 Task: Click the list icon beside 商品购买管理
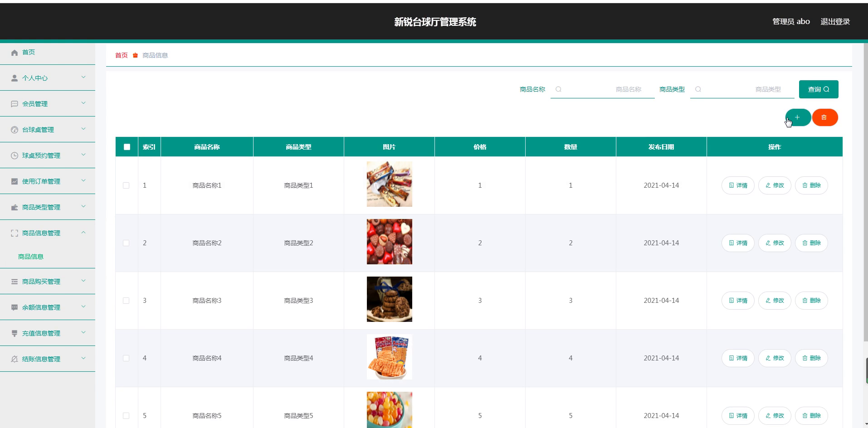[x=15, y=282]
